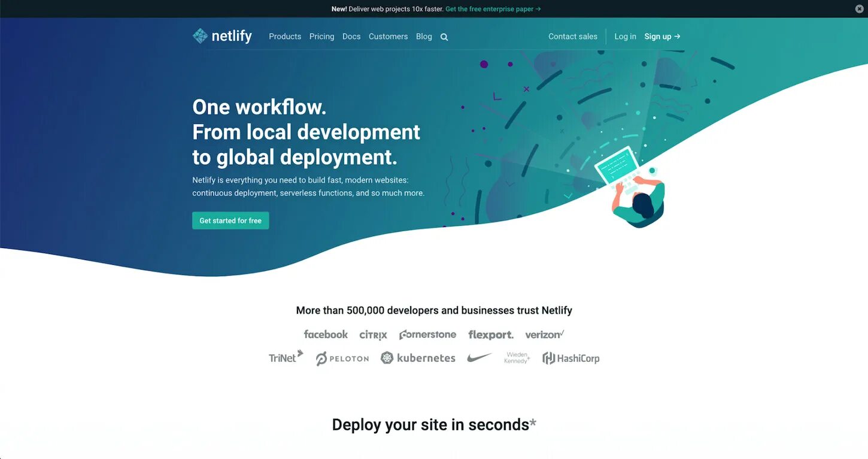868x459 pixels.
Task: Click the Kubernetes logo
Action: click(418, 358)
